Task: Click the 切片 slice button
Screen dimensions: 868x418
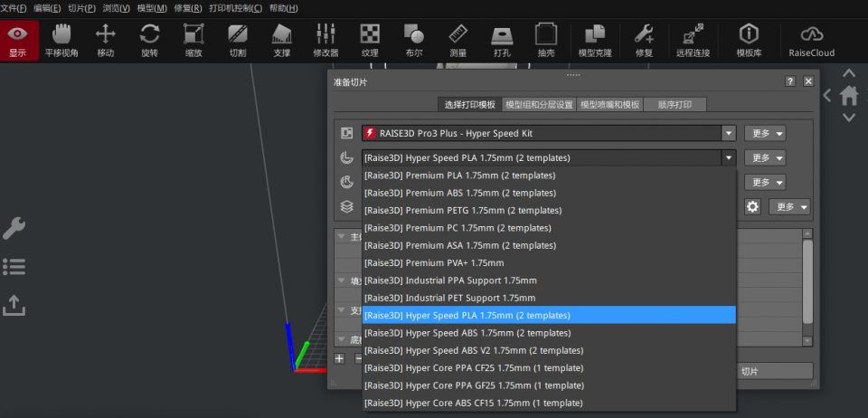Action: pyautogui.click(x=775, y=372)
